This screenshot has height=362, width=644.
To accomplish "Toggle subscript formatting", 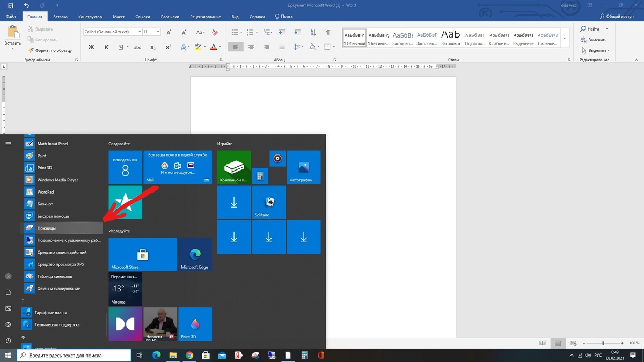I will click(153, 47).
